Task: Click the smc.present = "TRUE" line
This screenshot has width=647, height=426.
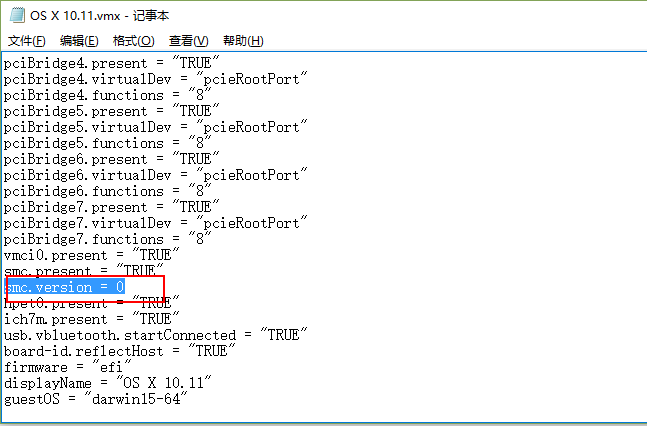Action: [x=84, y=270]
